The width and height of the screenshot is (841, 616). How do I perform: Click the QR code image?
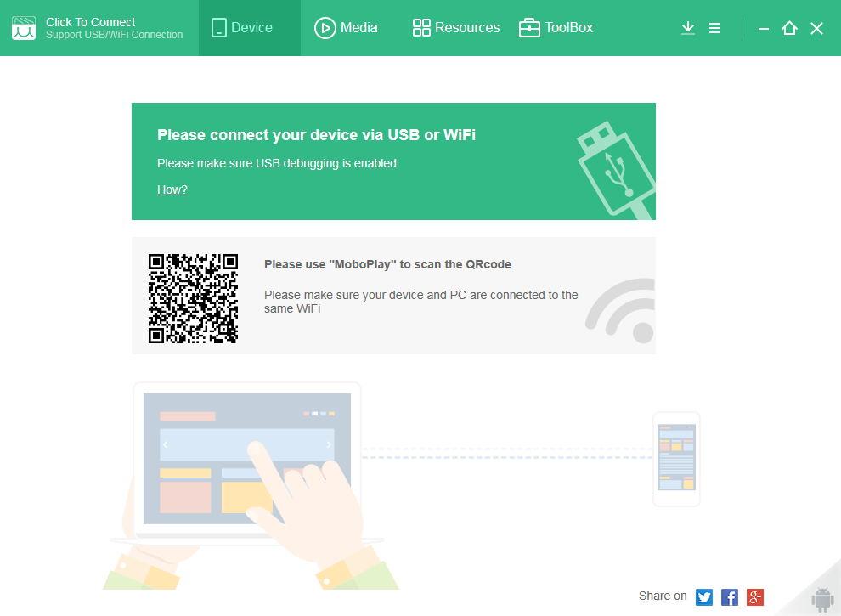pos(193,298)
